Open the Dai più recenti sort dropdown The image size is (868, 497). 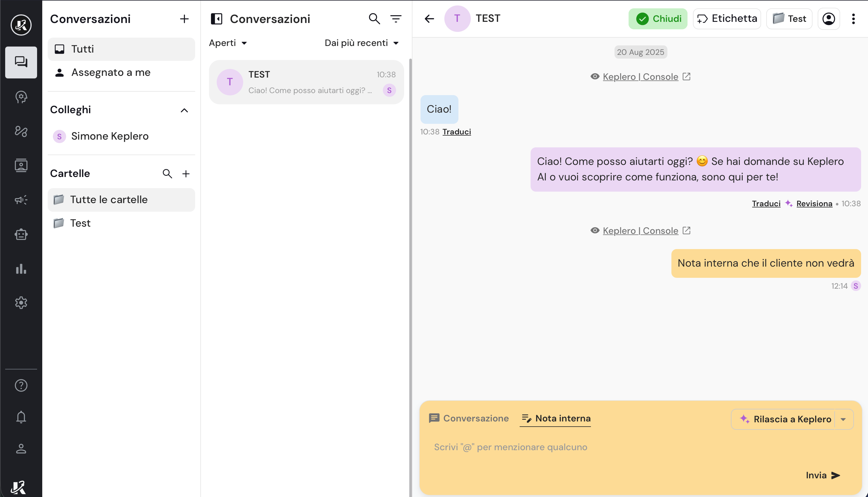(x=361, y=43)
